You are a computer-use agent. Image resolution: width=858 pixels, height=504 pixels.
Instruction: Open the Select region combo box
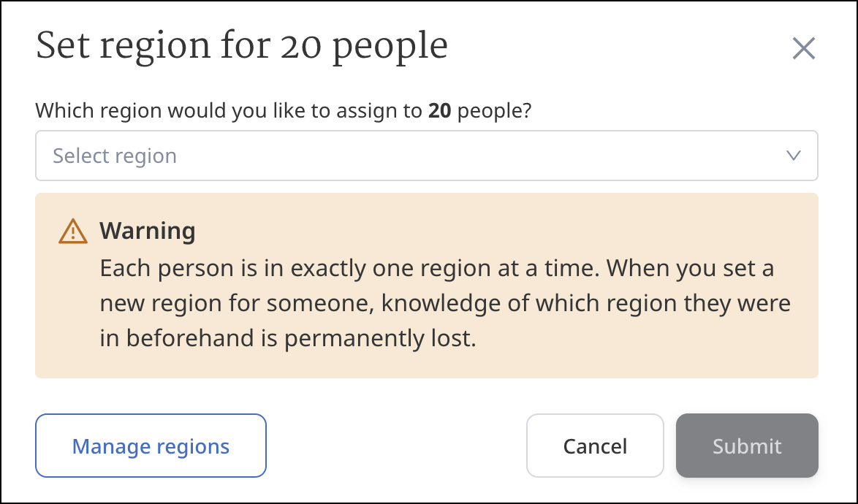426,156
